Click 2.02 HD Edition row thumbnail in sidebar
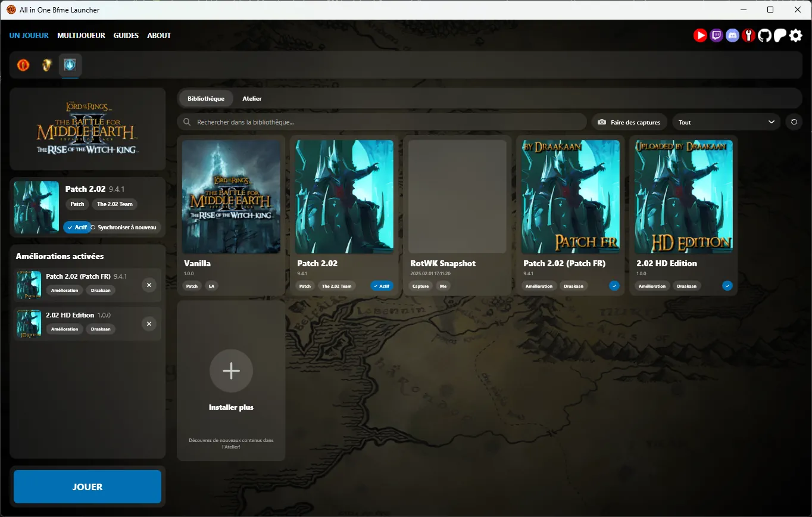Viewport: 812px width, 517px height. pyautogui.click(x=29, y=324)
